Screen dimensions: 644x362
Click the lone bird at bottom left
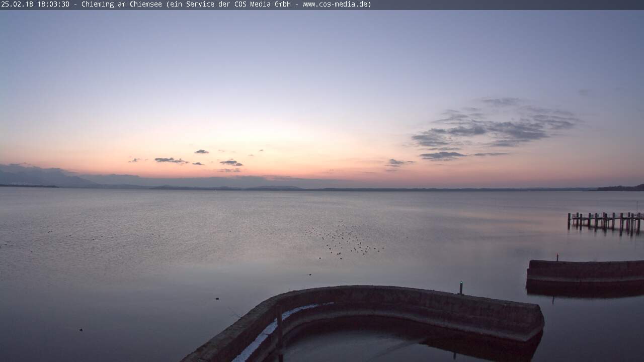coord(81,330)
